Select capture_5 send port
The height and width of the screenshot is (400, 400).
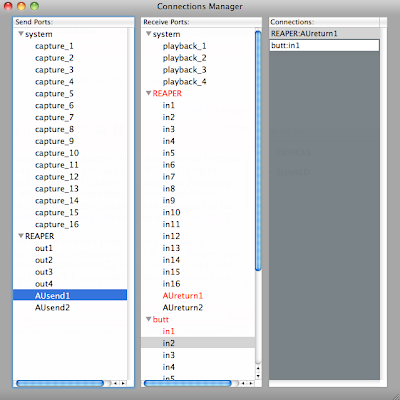click(x=54, y=94)
